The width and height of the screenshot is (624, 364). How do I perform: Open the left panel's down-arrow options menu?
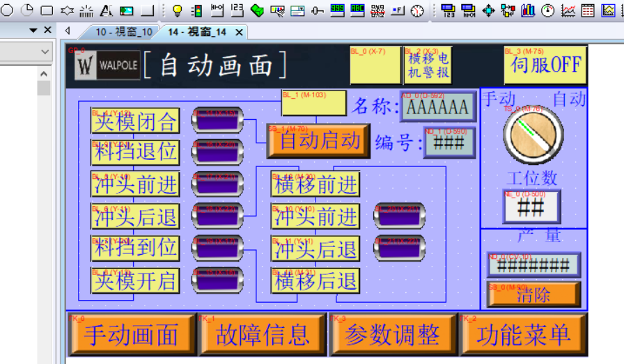(x=33, y=31)
